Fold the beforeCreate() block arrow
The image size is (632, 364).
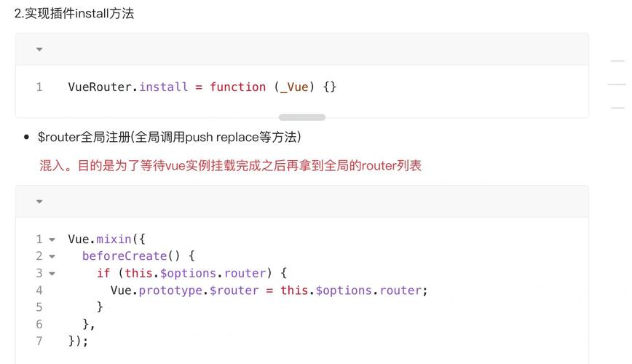(x=52, y=256)
